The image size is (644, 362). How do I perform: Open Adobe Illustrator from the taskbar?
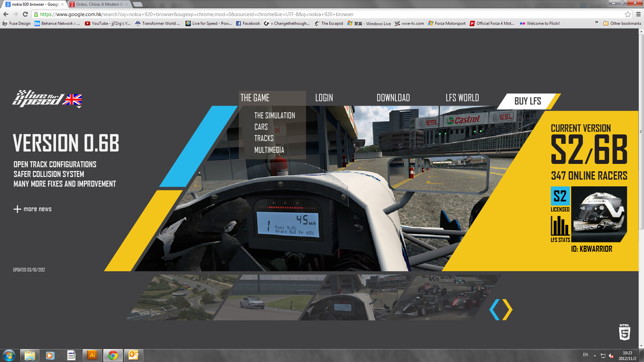(92, 355)
